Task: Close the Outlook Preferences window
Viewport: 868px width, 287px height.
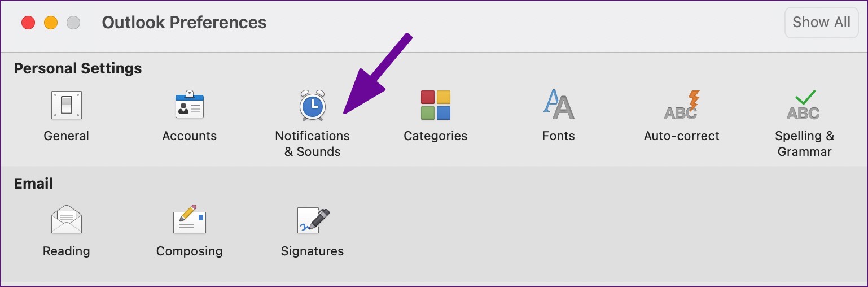Action: 28,23
